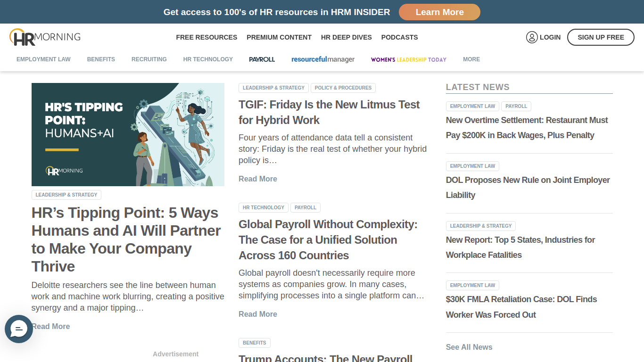Open Women's Leadership Today logo link
644x362 pixels.
pyautogui.click(x=409, y=59)
